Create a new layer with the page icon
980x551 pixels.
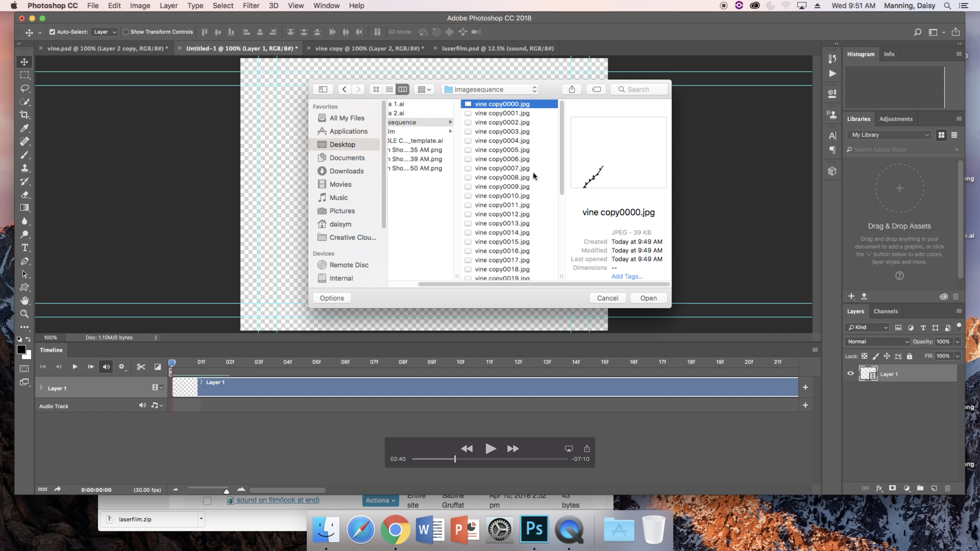point(934,488)
